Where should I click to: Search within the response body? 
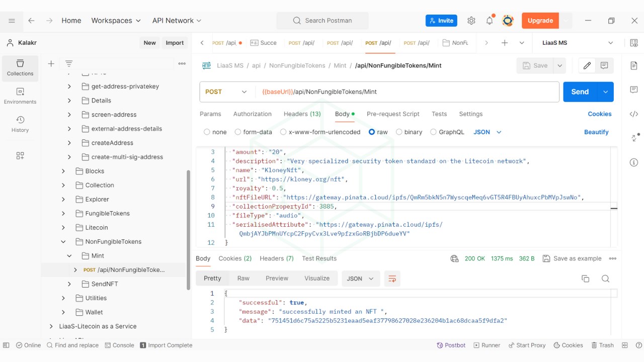(x=605, y=279)
